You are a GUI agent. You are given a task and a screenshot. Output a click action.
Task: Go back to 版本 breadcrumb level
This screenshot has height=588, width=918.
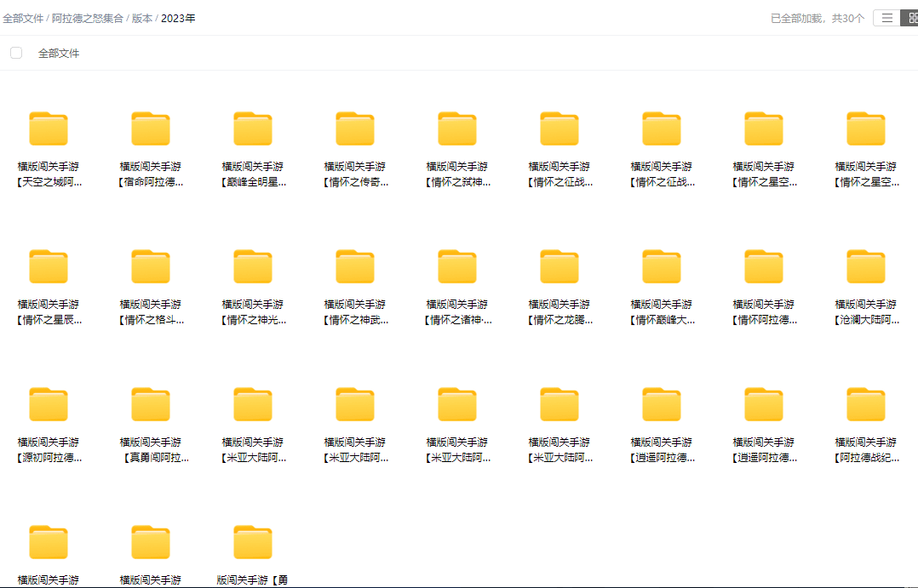(141, 18)
